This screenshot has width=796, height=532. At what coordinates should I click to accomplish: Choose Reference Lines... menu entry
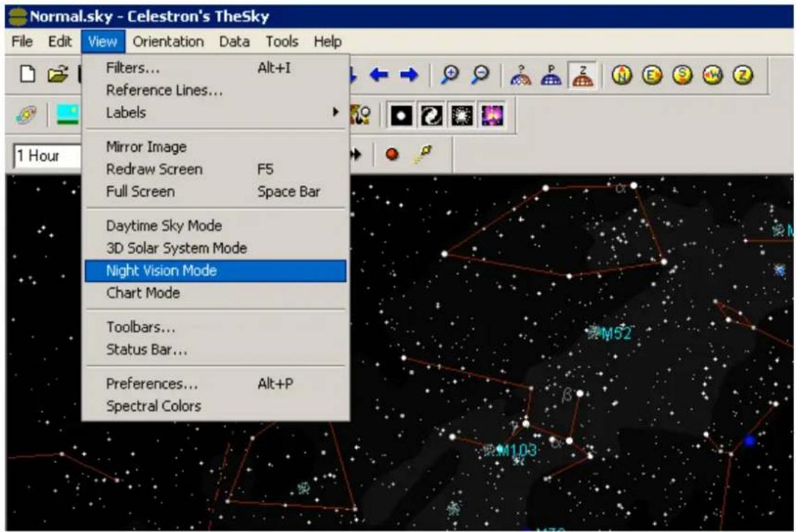pos(216,90)
